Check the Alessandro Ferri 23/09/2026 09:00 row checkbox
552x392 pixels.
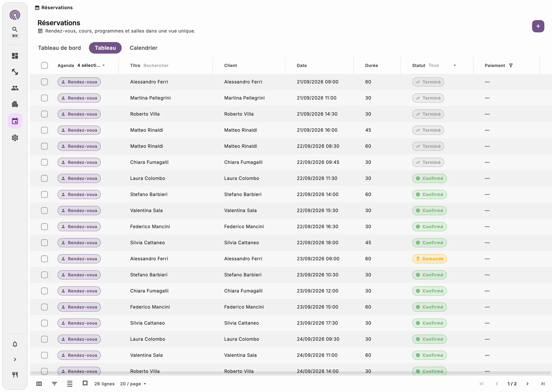(44, 259)
